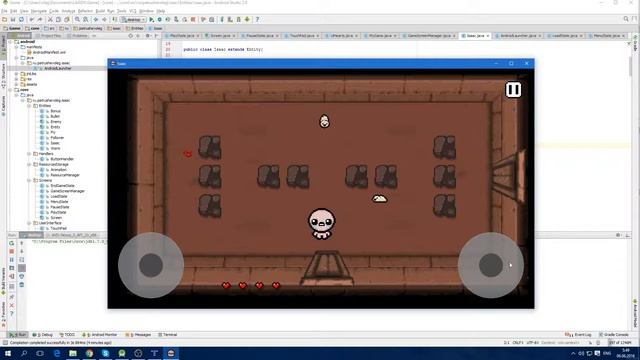640x360 pixels.
Task: Select the core breadcrumb in navigation bar
Action: (x=33, y=28)
